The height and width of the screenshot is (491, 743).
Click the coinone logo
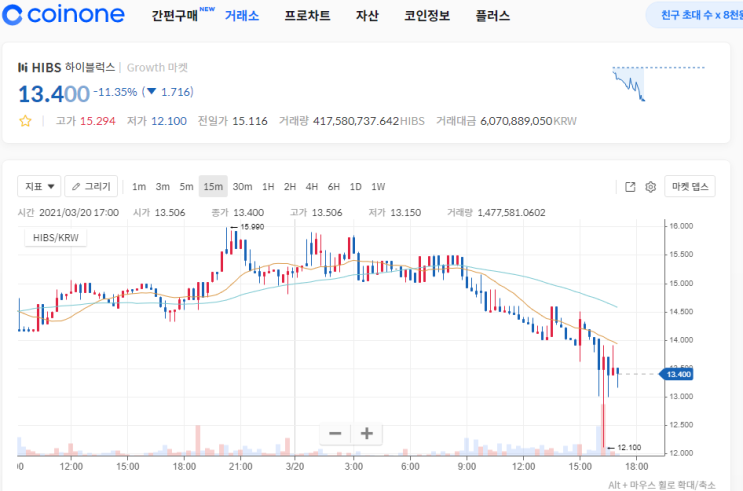pos(63,15)
